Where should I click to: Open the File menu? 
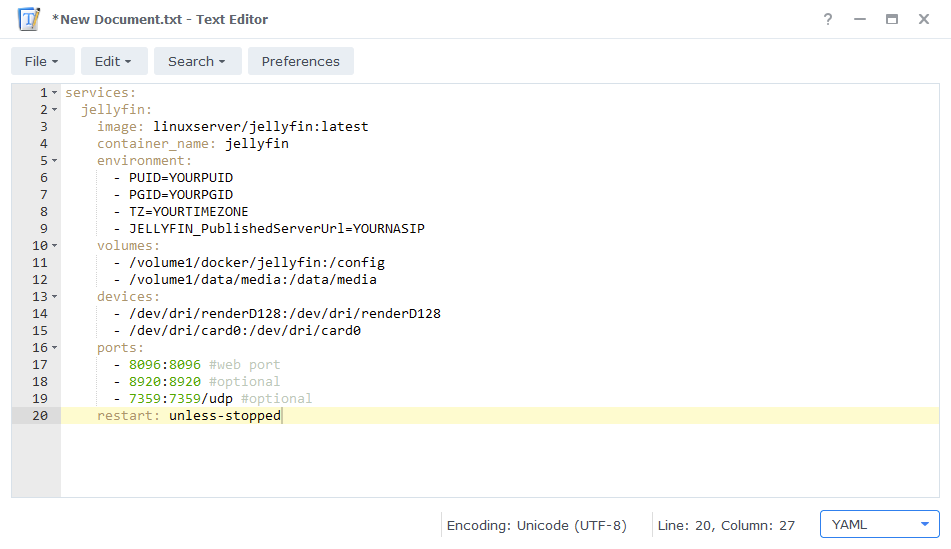click(x=42, y=61)
